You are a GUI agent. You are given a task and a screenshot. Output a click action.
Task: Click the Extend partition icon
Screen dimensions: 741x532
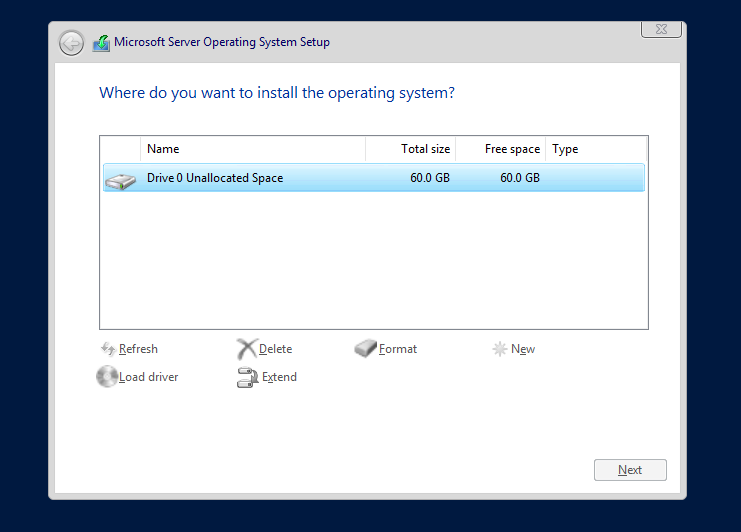[247, 377]
